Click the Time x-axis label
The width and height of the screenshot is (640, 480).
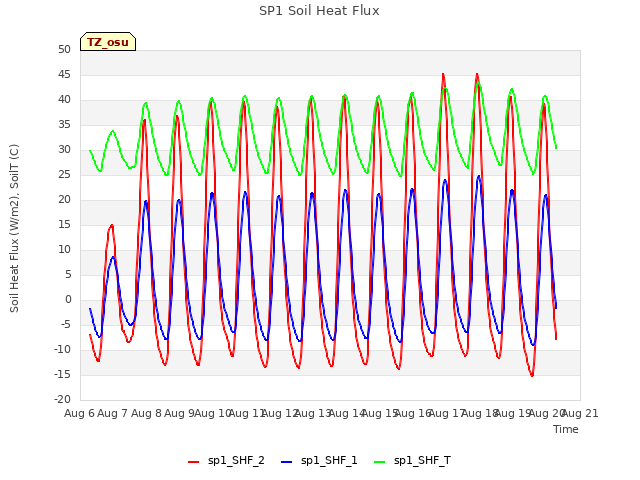[x=566, y=429]
